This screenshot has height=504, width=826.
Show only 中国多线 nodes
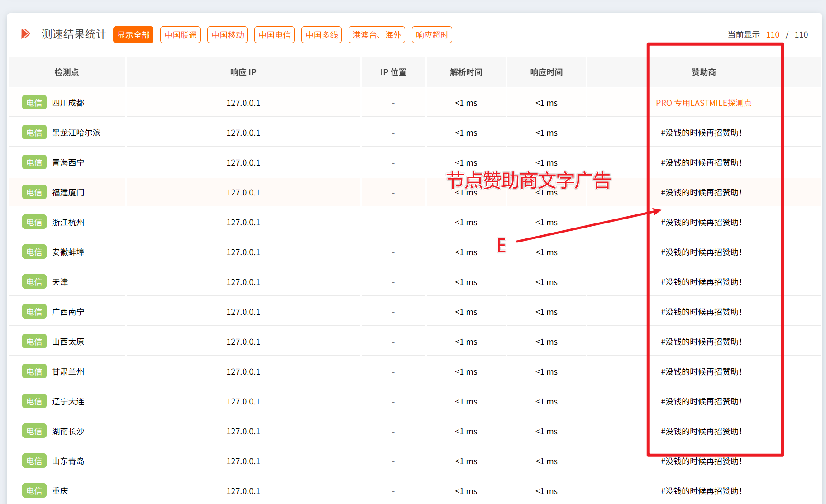point(321,35)
